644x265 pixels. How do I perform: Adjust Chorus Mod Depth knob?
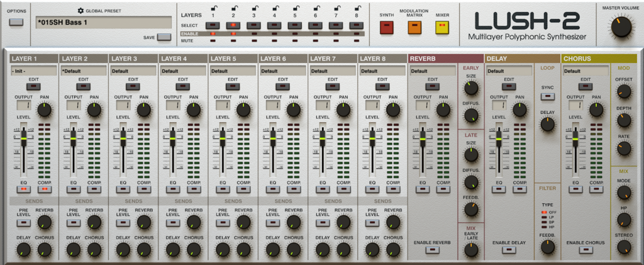[x=623, y=120]
